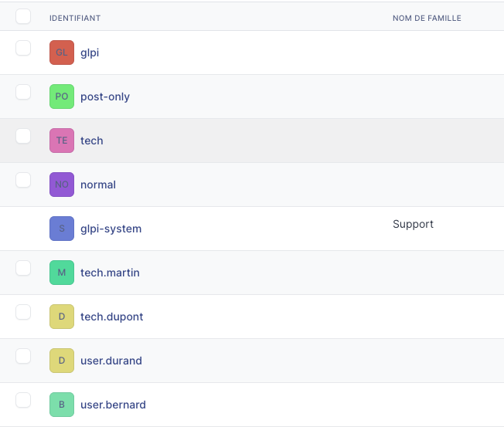Screen dimensions: 504x427
Task: Check the box for the normal row
Action: 23,180
